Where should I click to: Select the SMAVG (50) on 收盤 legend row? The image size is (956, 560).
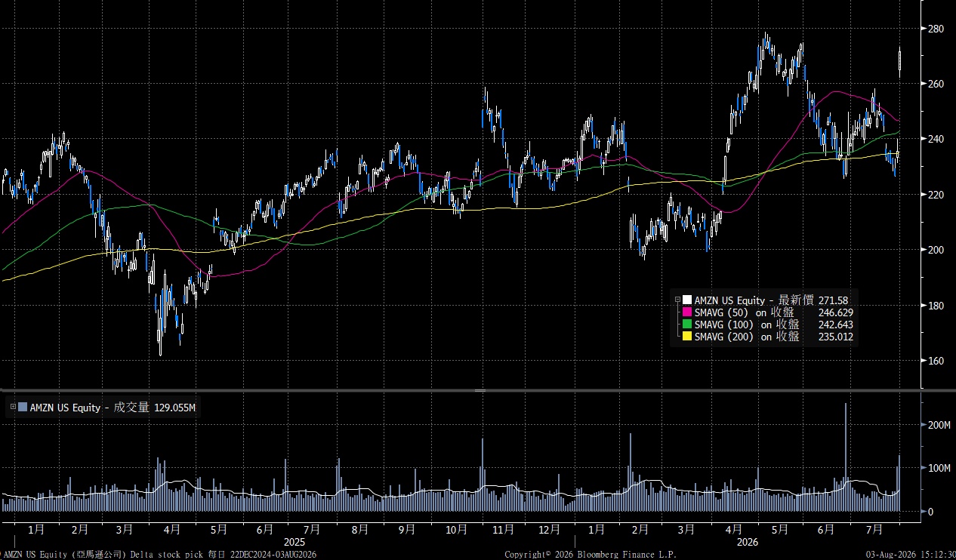(768, 312)
